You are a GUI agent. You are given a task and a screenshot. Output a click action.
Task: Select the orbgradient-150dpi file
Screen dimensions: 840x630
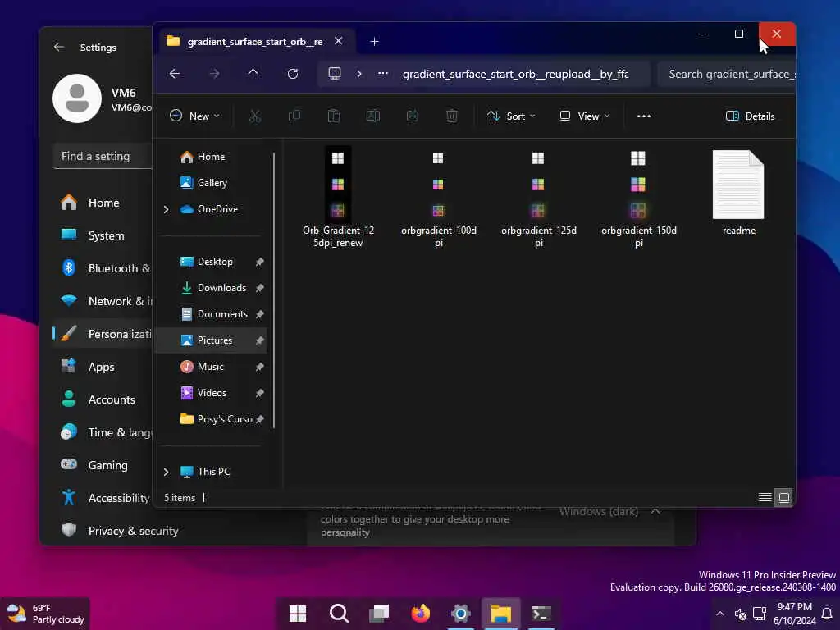pyautogui.click(x=638, y=199)
